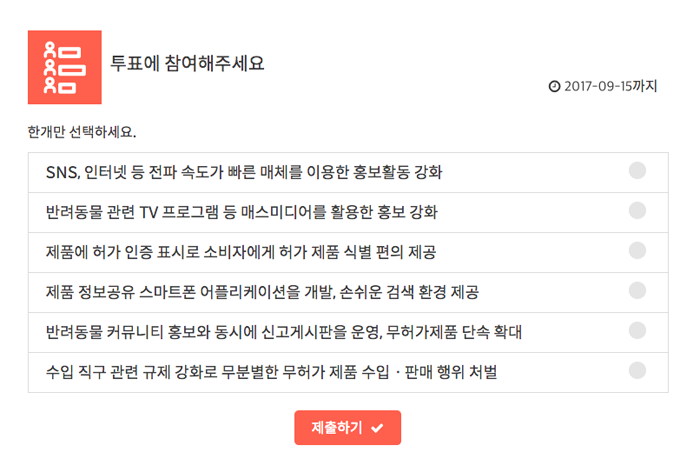This screenshot has width=700, height=459.
Task: Select radio button for the 허가 인증 표시 option
Action: 637,250
